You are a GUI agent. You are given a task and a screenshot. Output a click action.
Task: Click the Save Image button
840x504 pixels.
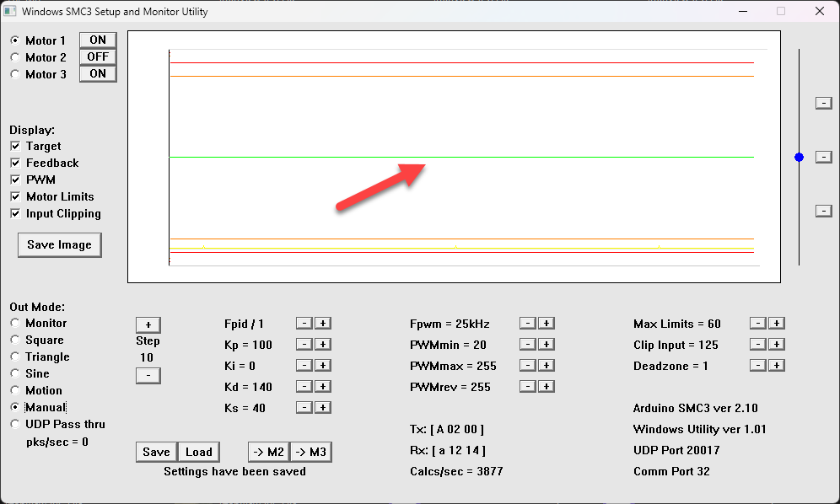(x=59, y=245)
